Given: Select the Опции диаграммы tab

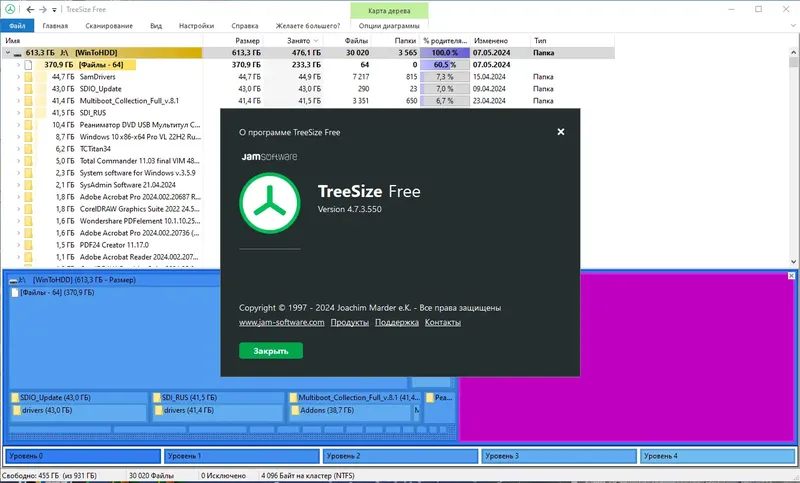Looking at the screenshot, I should pyautogui.click(x=389, y=26).
